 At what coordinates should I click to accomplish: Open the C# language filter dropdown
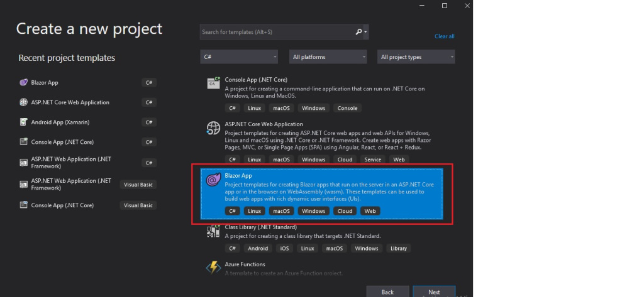(x=239, y=57)
